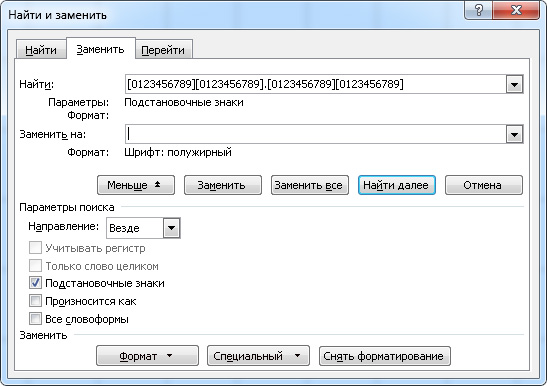Toggle the Только слово целиком checkbox
The image size is (547, 386).
pos(35,266)
